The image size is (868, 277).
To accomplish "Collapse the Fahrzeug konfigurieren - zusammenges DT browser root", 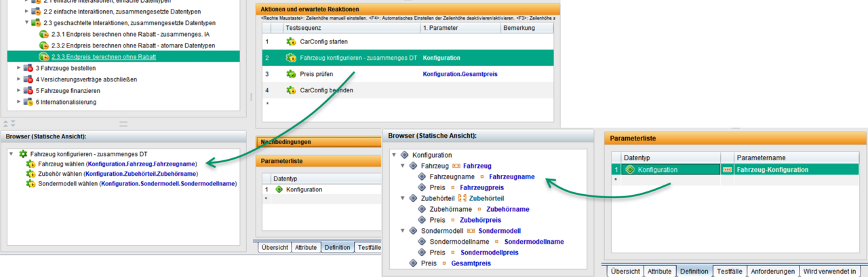I will click(x=12, y=154).
